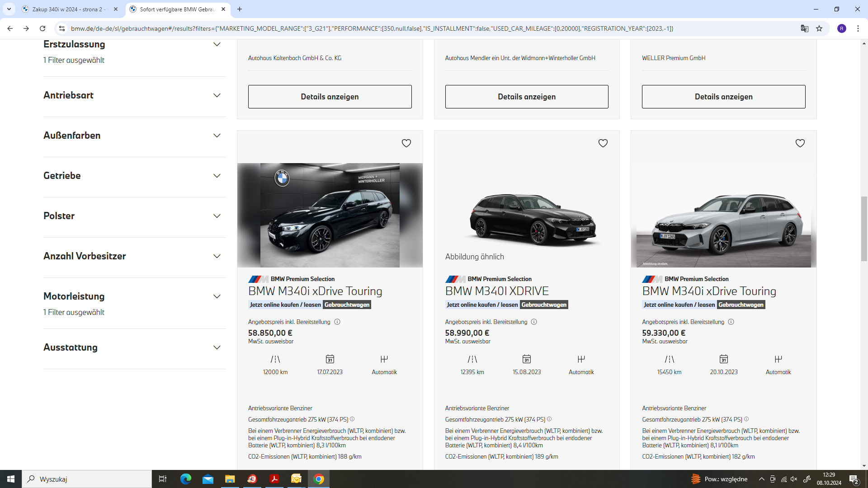Favorite the 59.330,00 € M340i Touring with heart icon
This screenshot has height=488, width=868.
[x=800, y=143]
